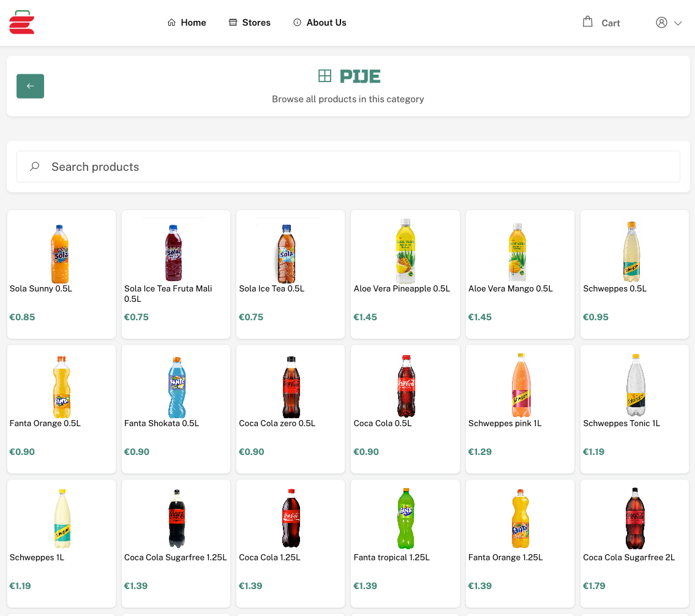Click the grid icon beside PIJE heading
The width and height of the screenshot is (695, 616).
point(325,76)
